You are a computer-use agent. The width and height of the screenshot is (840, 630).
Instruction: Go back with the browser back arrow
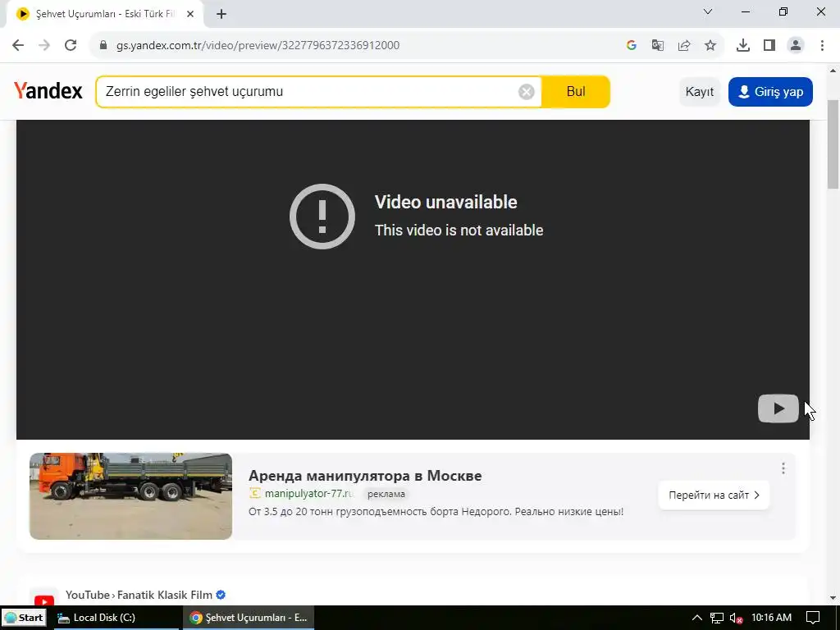(18, 46)
